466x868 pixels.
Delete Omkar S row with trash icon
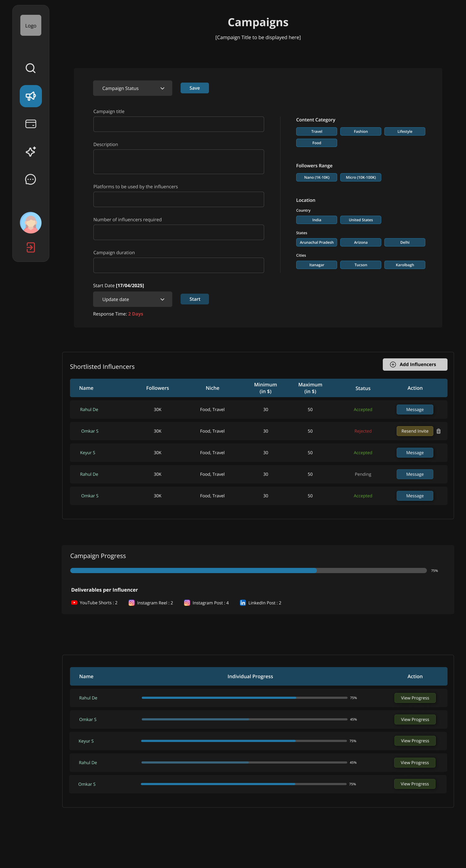[x=438, y=431]
